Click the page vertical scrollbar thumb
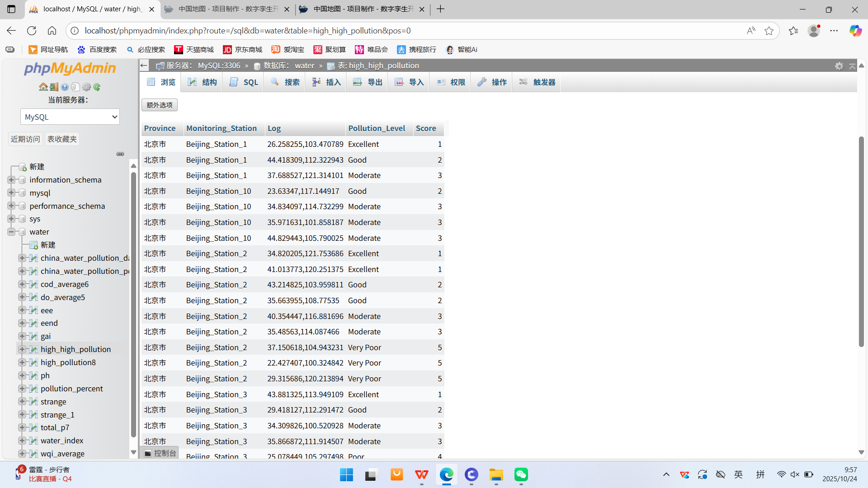The image size is (868, 488). pos(861,242)
